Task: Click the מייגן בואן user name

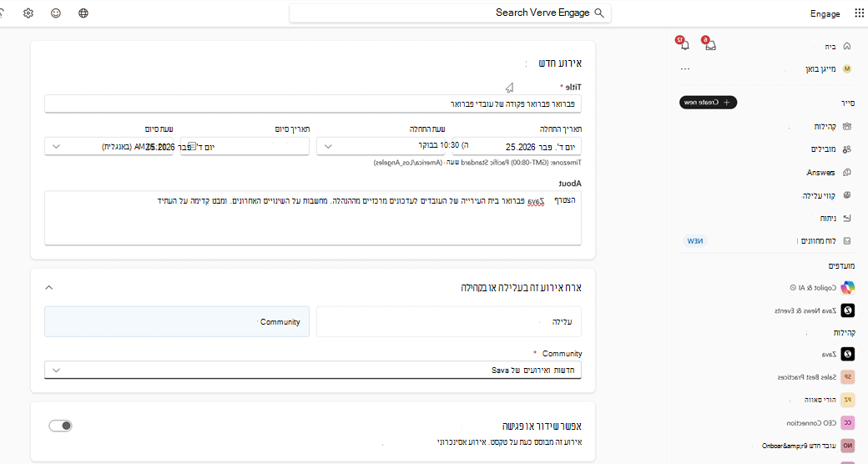Action: tap(820, 69)
